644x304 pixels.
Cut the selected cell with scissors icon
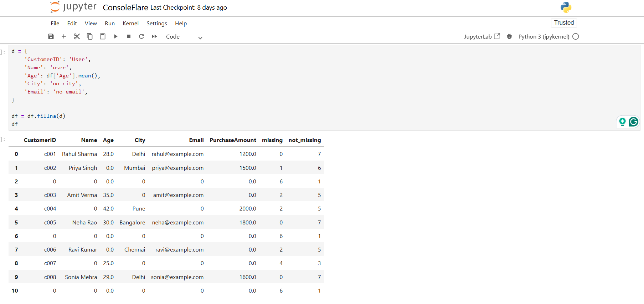(x=77, y=36)
